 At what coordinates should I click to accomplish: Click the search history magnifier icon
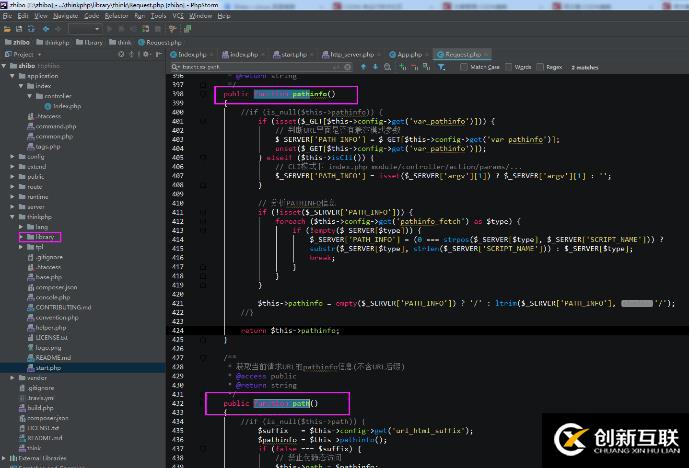pyautogui.click(x=176, y=67)
